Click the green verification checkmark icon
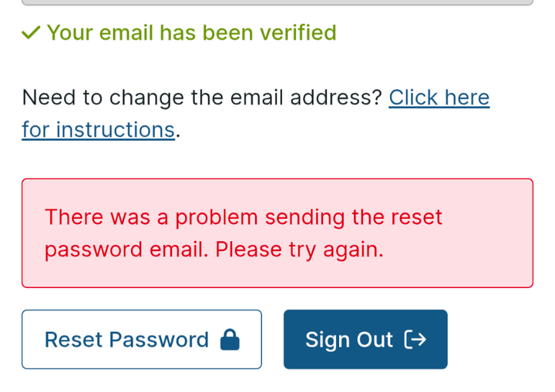The image size is (555, 392). [31, 33]
